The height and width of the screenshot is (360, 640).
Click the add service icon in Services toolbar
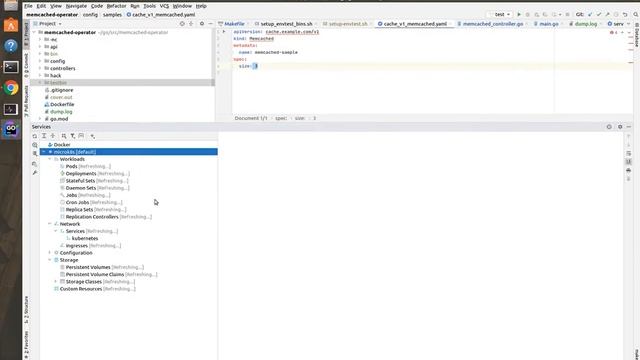click(93, 136)
